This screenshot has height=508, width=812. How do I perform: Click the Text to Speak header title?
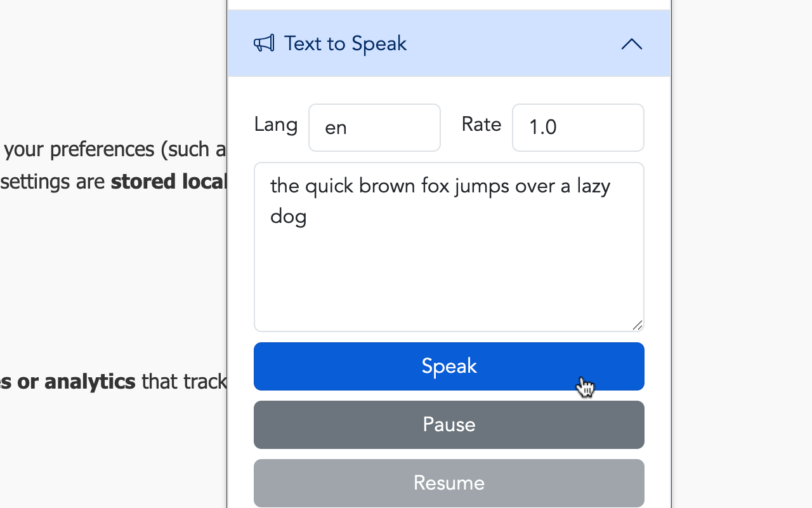345,43
